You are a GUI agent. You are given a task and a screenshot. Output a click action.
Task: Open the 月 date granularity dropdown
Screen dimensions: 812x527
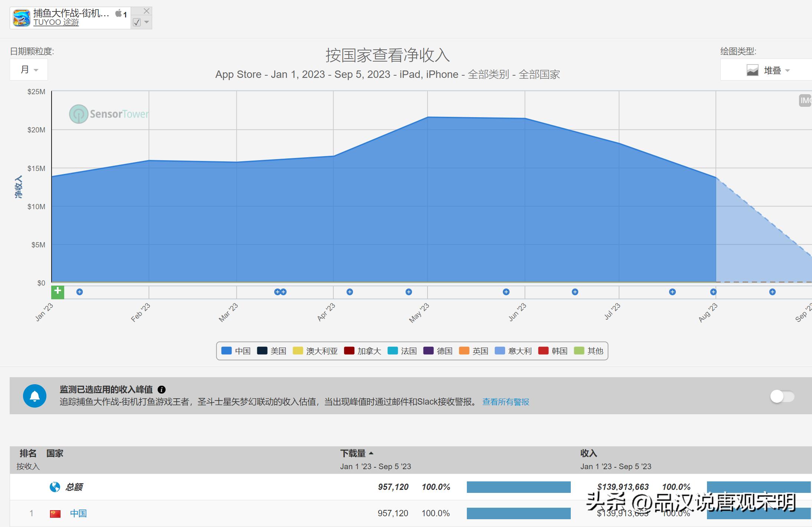29,69
